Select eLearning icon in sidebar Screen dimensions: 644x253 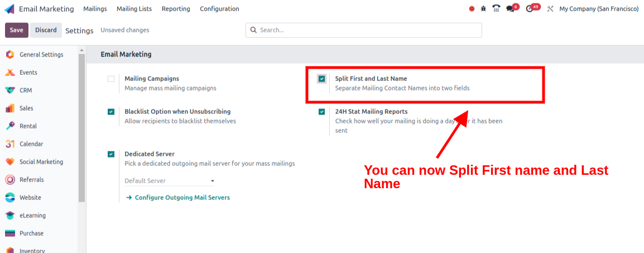tap(10, 215)
